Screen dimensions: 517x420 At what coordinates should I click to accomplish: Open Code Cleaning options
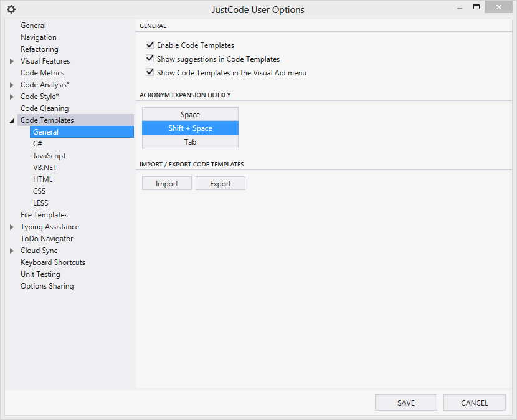pos(44,108)
